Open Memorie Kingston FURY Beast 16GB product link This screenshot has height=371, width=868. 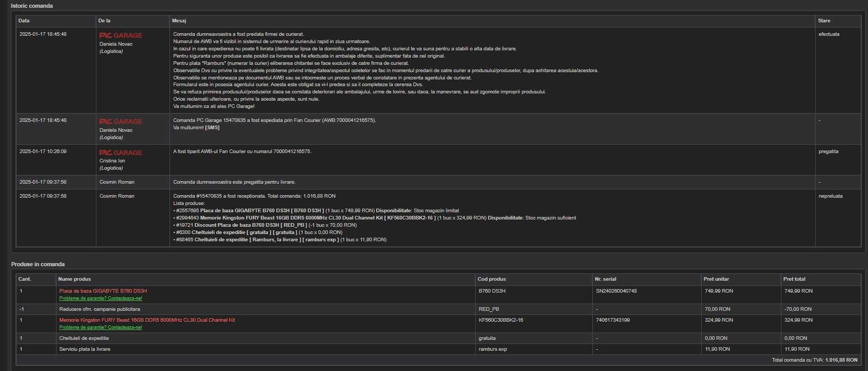tap(147, 320)
